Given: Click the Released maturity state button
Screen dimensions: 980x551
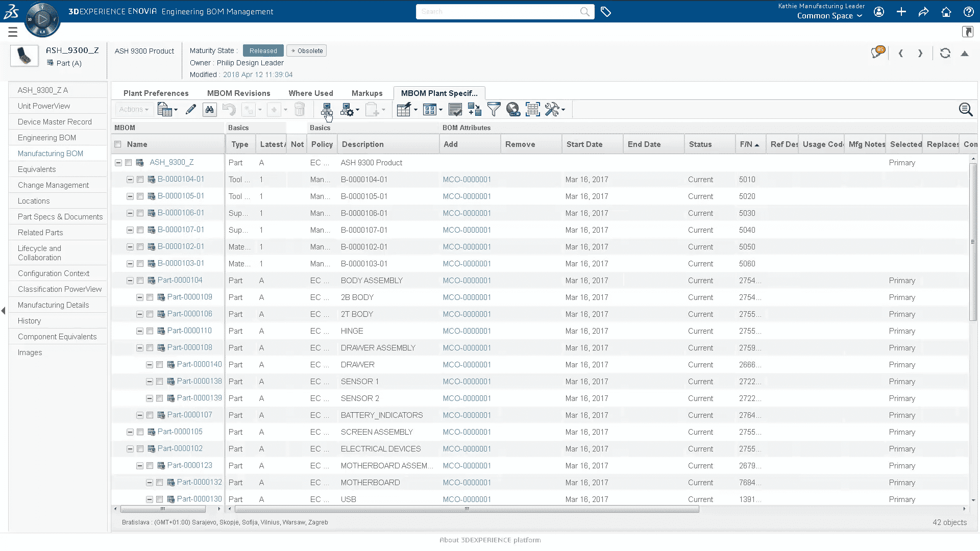Looking at the screenshot, I should [x=262, y=51].
